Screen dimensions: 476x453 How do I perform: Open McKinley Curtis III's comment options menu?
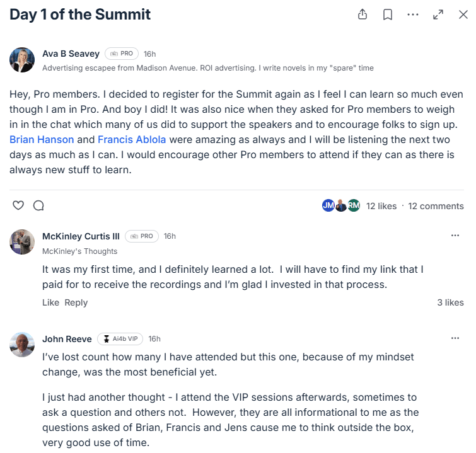pyautogui.click(x=455, y=236)
